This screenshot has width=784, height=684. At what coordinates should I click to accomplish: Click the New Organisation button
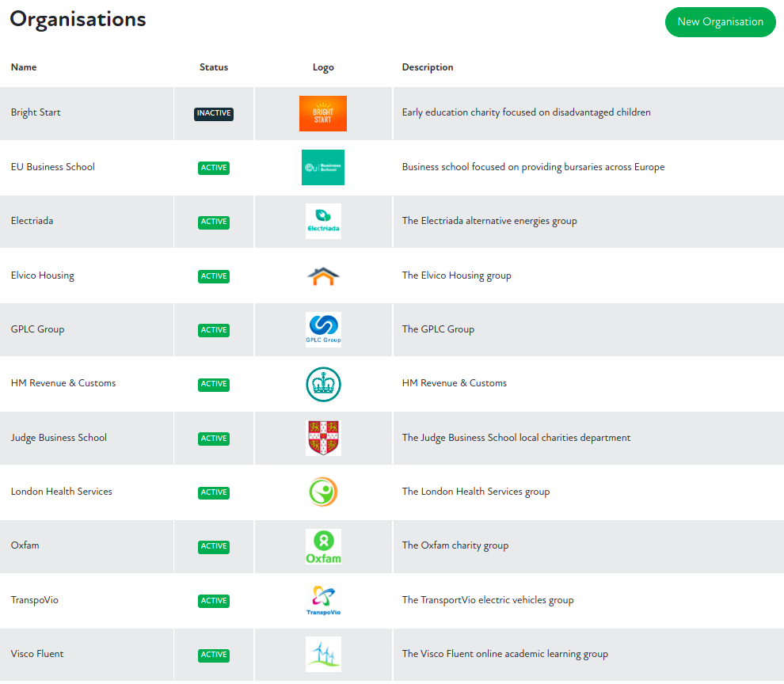pyautogui.click(x=720, y=22)
